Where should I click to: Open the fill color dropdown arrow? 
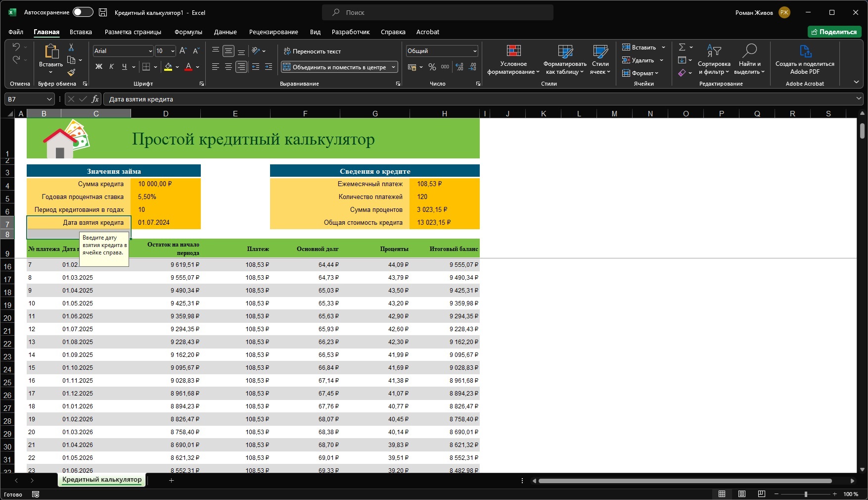coord(178,67)
